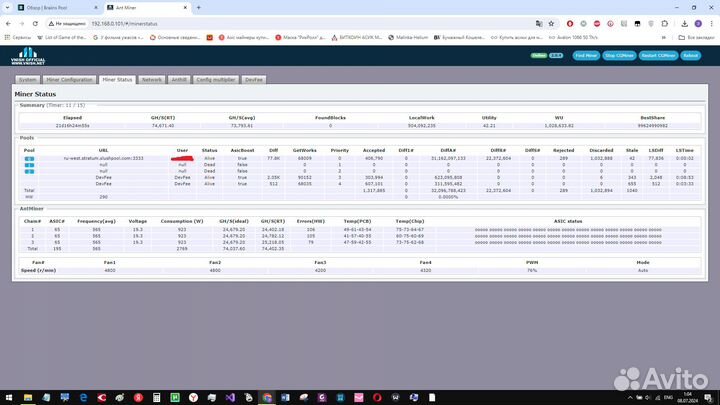Bookmark this page with the star icon
The width and height of the screenshot is (720, 405).
pyautogui.click(x=551, y=23)
